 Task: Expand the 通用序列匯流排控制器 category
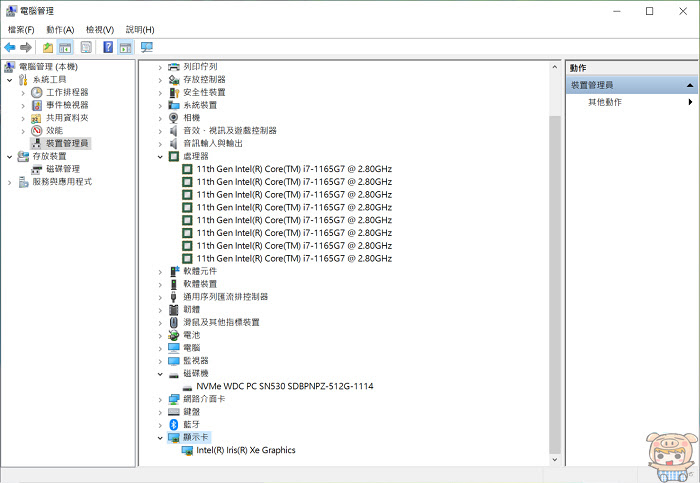(160, 297)
